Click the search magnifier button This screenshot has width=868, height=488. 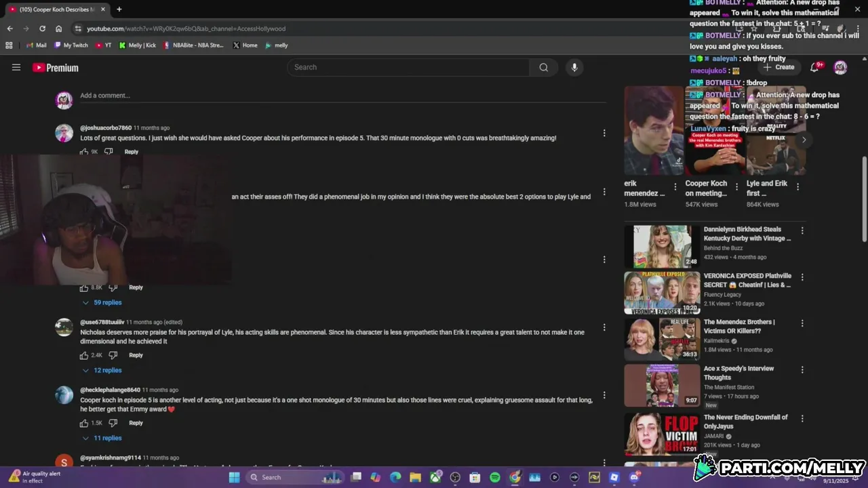click(x=544, y=67)
